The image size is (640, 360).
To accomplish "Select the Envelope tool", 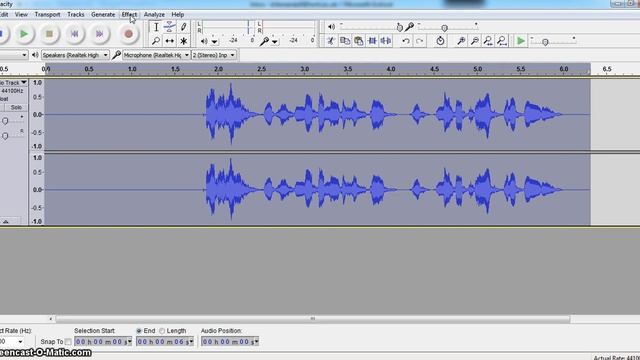I will coord(169,27).
